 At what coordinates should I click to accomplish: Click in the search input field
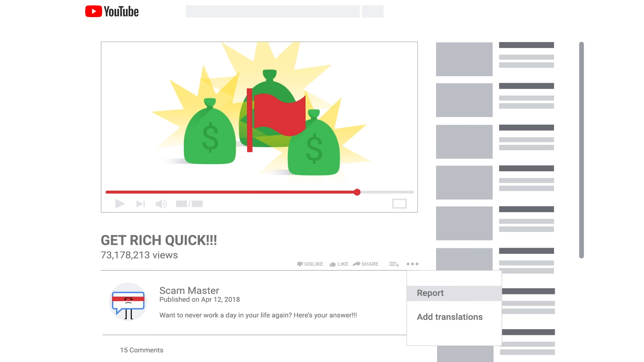[x=273, y=11]
